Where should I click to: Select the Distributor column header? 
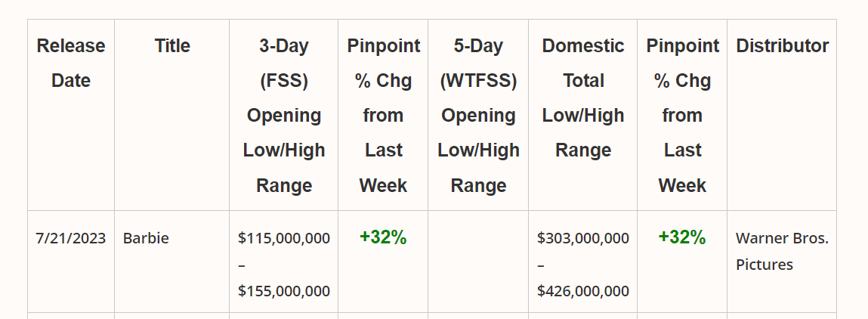(x=782, y=45)
